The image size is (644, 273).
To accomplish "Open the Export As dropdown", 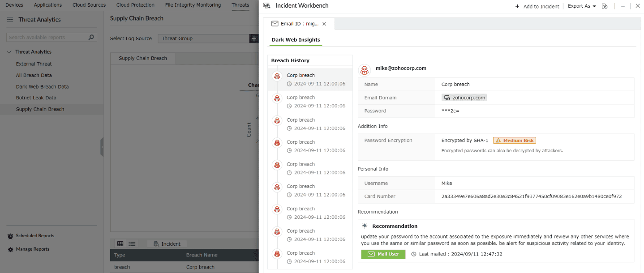I will click(582, 6).
